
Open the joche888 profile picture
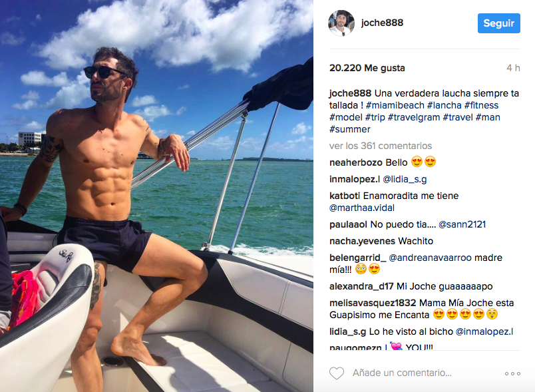(341, 23)
